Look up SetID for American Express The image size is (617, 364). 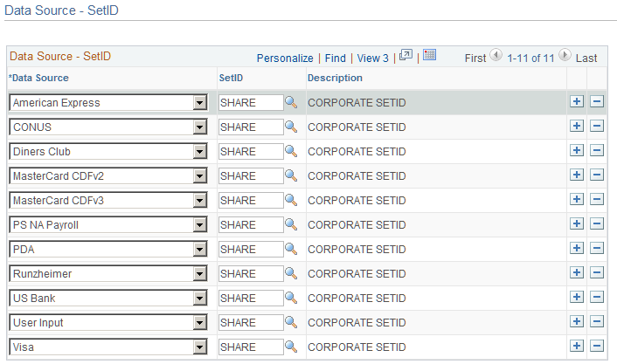coord(291,102)
